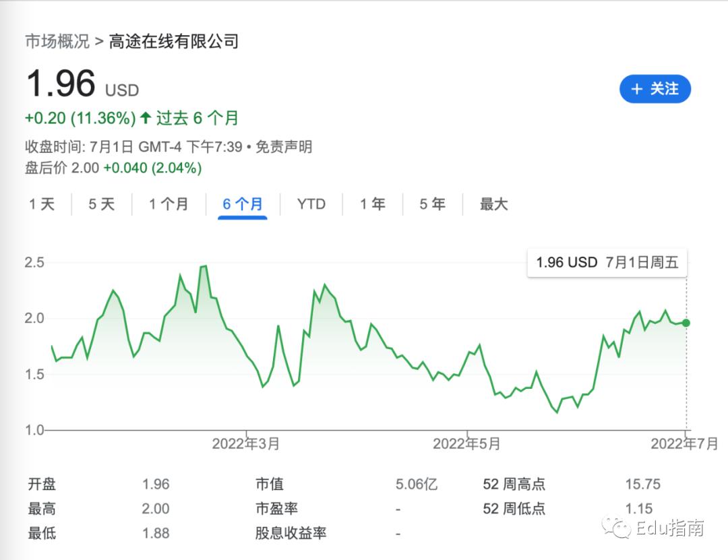Click the green data point on July 1
The image size is (728, 560).
point(686,323)
